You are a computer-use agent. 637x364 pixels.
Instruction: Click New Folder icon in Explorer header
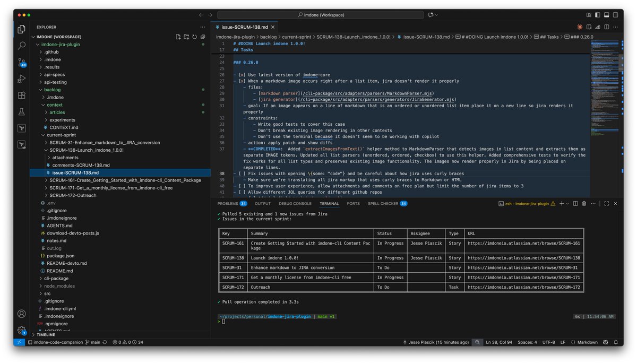(x=186, y=37)
